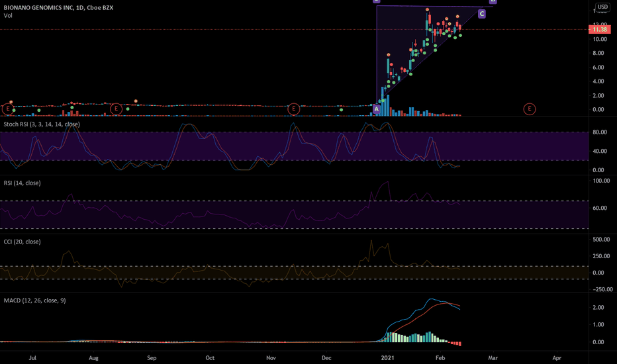Click the Feb label on the time axis

point(440,357)
